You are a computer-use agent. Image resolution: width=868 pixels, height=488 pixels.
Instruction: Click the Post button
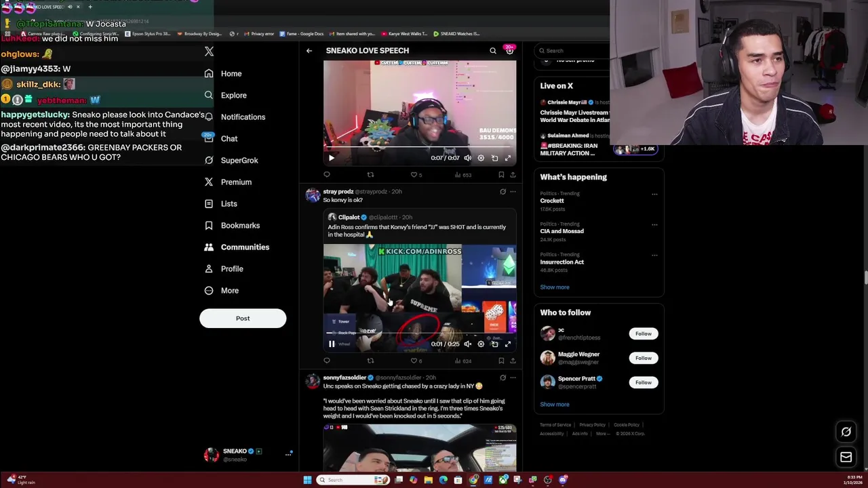[x=243, y=318]
